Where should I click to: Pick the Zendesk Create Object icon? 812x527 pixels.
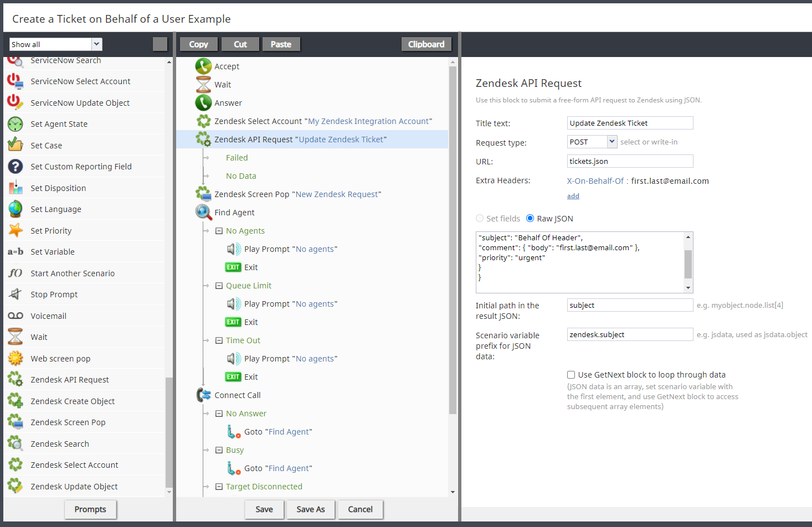click(x=15, y=401)
